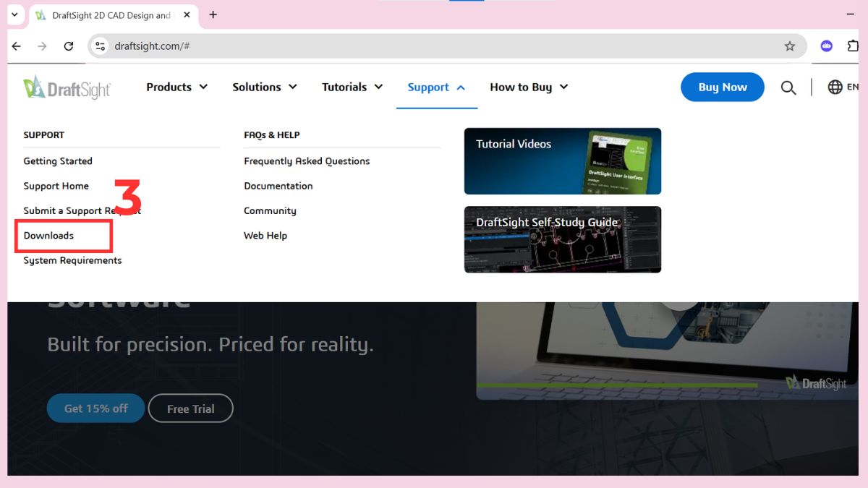Open the tab search dropdown arrow
The image size is (868, 488).
click(14, 14)
